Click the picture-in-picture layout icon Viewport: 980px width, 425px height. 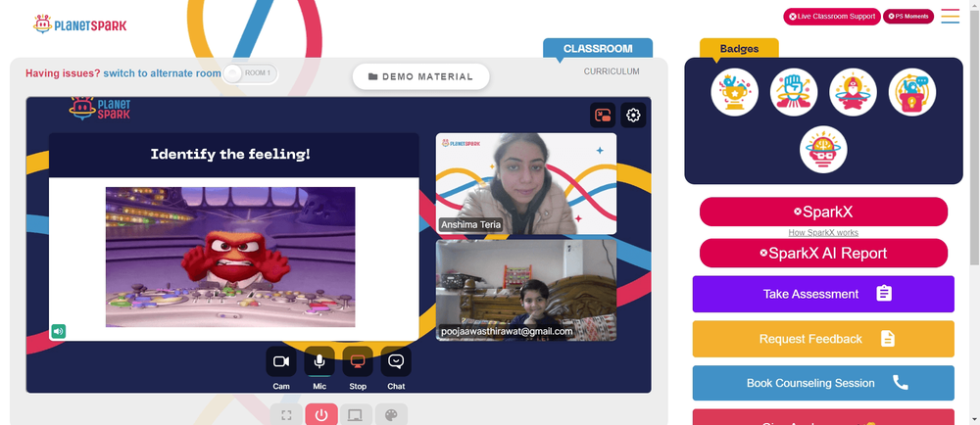click(603, 115)
